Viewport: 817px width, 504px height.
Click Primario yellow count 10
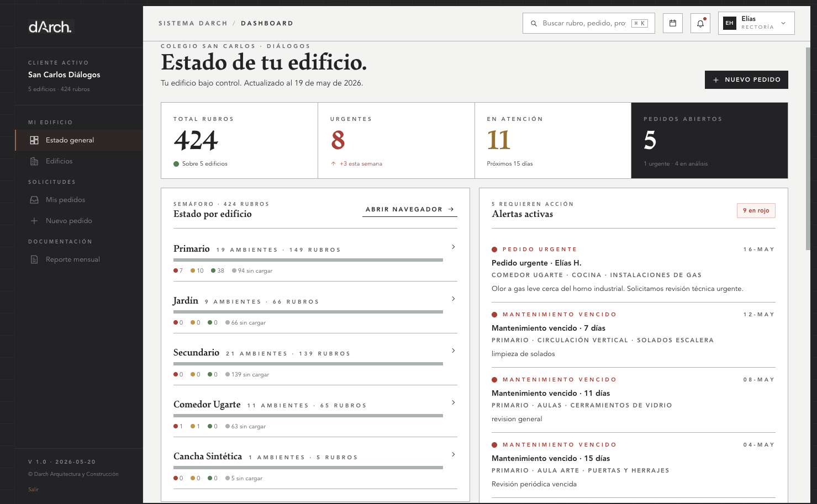(x=197, y=271)
